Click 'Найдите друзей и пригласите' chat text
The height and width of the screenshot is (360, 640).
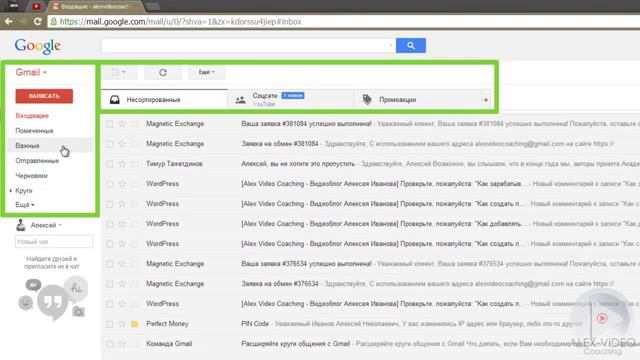coord(51,262)
